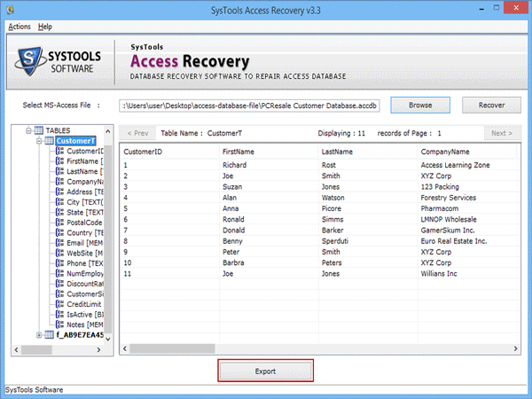Click the PostalCode field icon in tree

click(59, 223)
